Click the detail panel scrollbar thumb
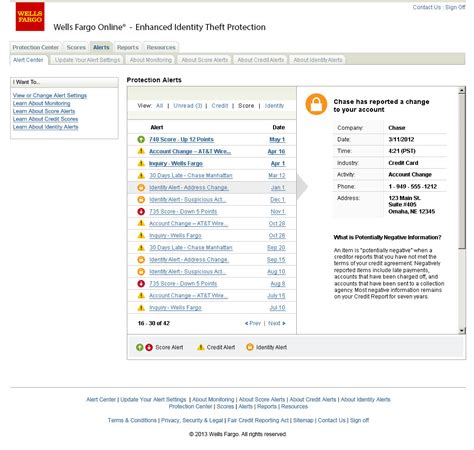This screenshot has height=450, width=474. coord(462,171)
